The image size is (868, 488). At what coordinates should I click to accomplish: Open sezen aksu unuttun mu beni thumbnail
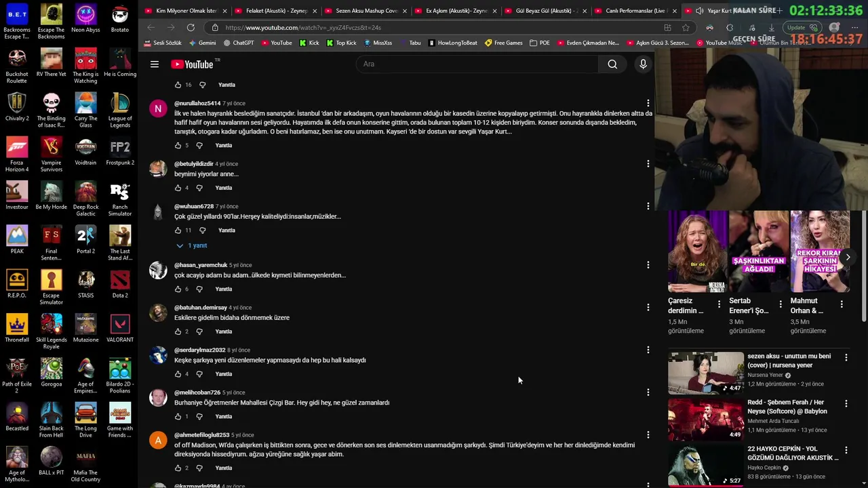click(x=706, y=372)
